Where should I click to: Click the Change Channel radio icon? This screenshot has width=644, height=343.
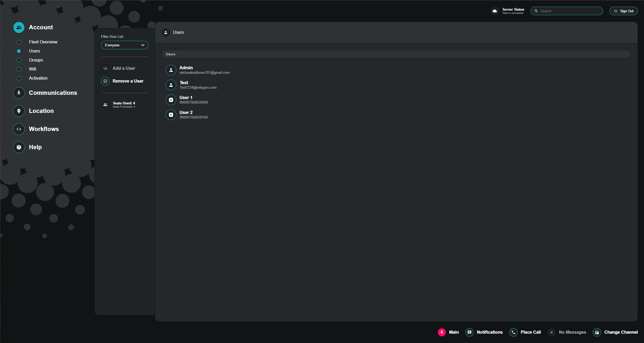[597, 332]
